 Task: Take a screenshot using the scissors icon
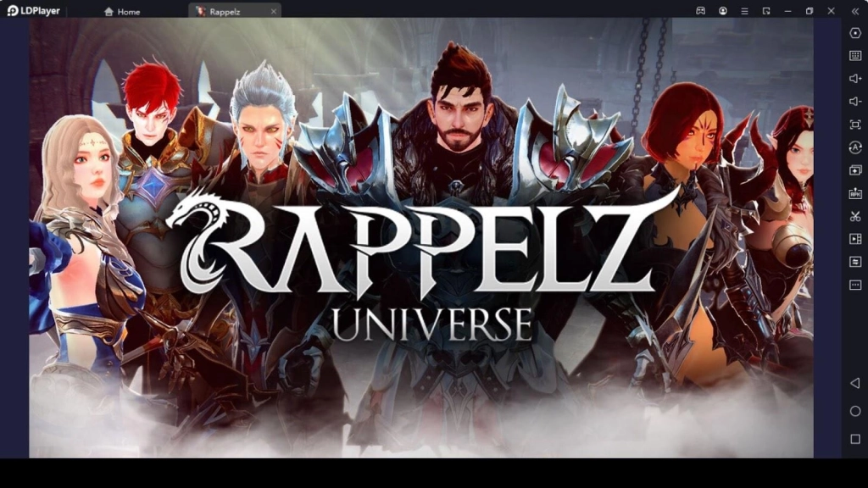click(x=854, y=216)
